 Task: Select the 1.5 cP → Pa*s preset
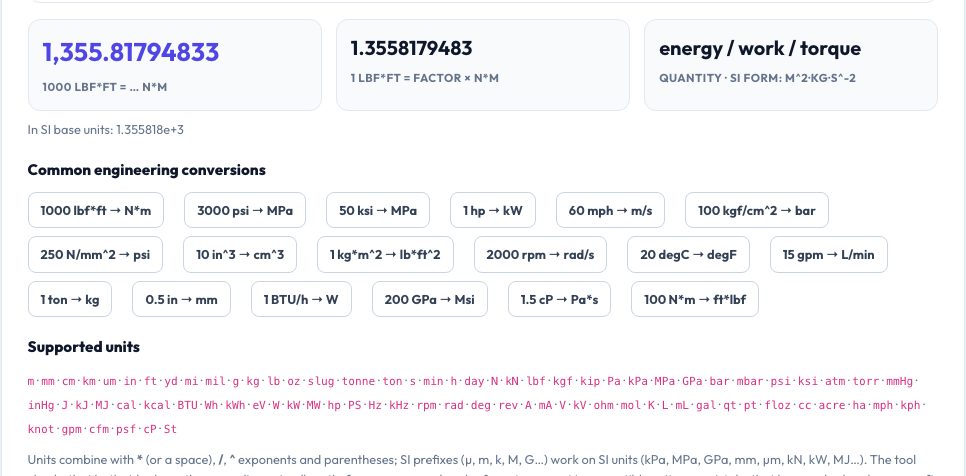click(559, 299)
